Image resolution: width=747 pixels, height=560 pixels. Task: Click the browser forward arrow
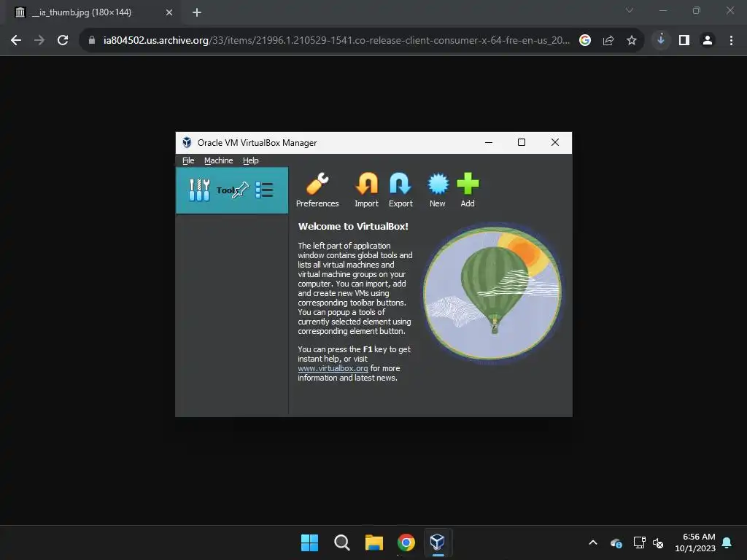(39, 41)
